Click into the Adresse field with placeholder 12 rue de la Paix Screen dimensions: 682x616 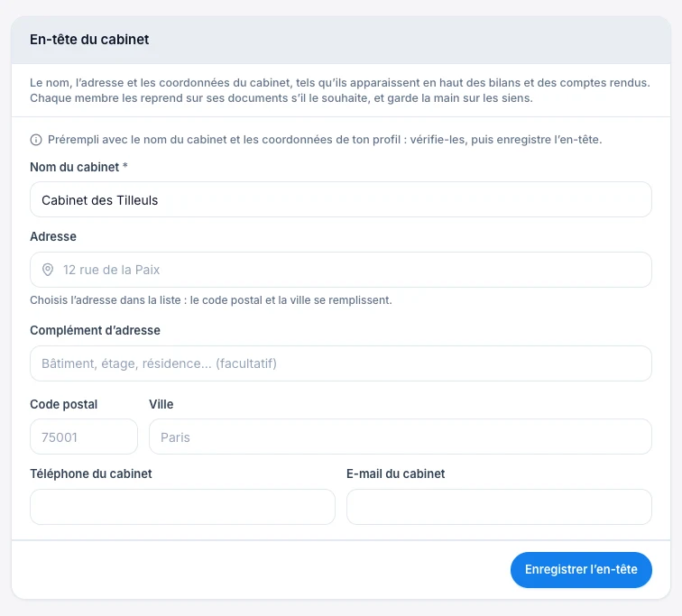(x=341, y=270)
